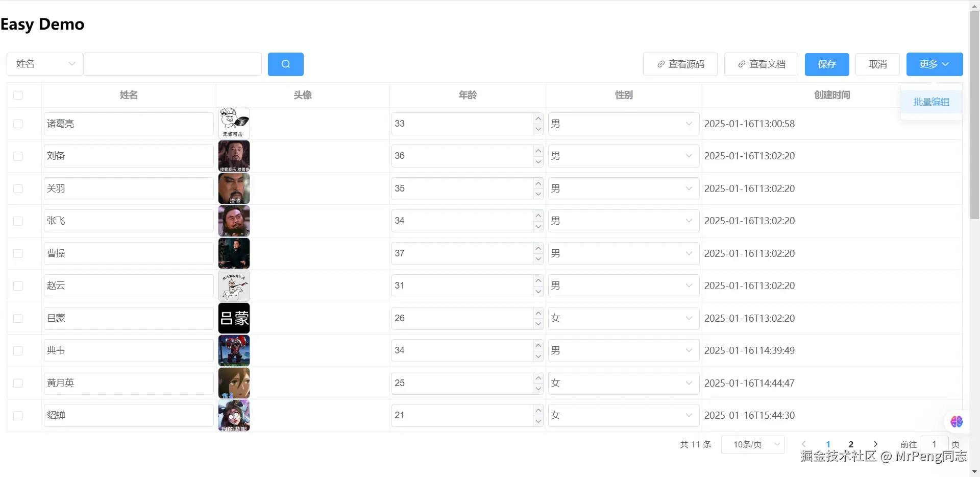The height and width of the screenshot is (477, 980).
Task: Click the search keyword input field
Action: pyautogui.click(x=173, y=64)
